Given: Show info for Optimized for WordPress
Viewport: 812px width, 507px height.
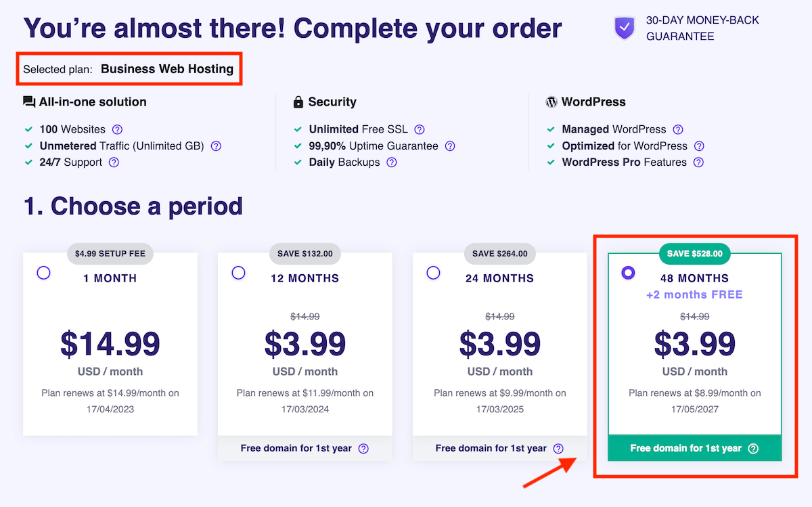Looking at the screenshot, I should [x=699, y=146].
